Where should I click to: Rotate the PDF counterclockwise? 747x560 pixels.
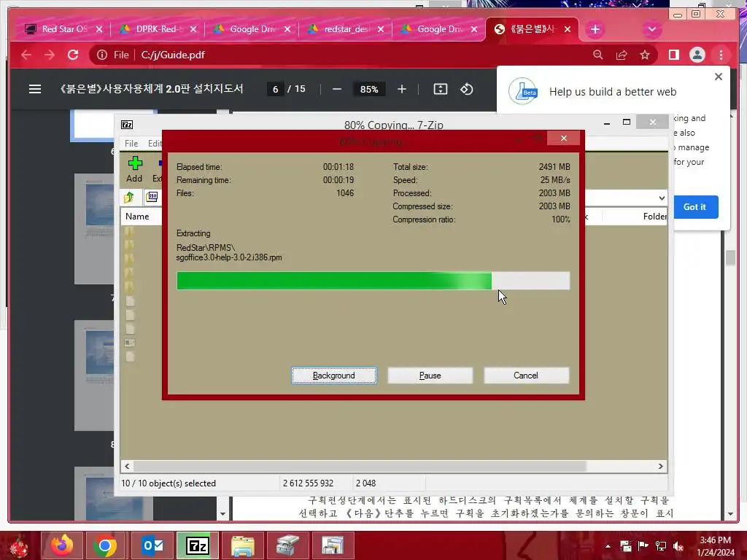coord(466,89)
